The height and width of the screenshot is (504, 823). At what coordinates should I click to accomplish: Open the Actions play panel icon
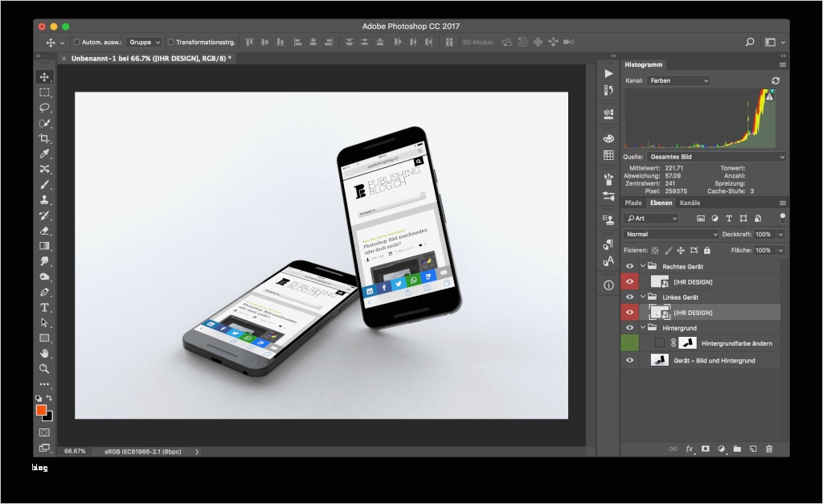pyautogui.click(x=608, y=73)
